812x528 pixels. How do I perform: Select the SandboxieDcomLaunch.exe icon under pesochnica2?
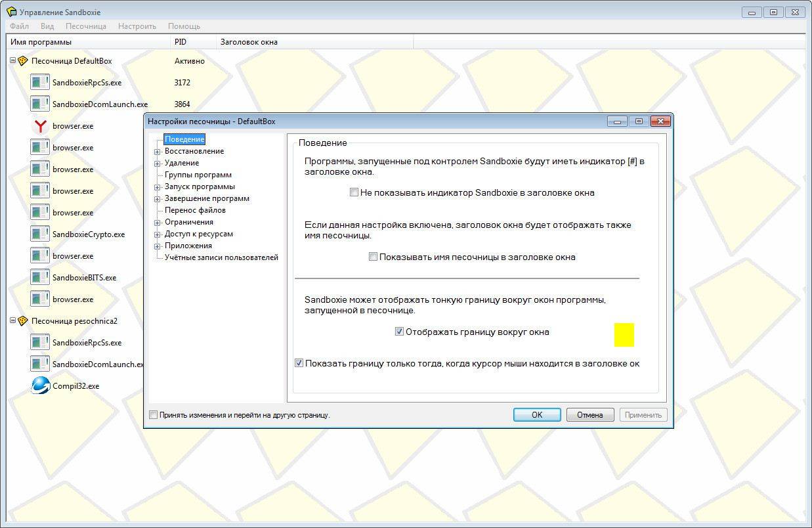(40, 364)
